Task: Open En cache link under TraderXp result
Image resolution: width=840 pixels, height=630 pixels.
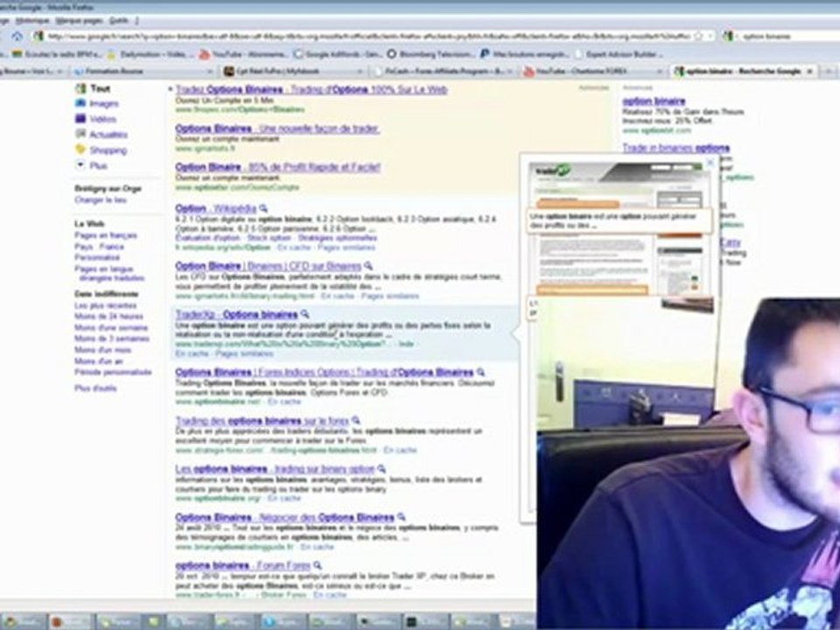Action: coord(192,353)
